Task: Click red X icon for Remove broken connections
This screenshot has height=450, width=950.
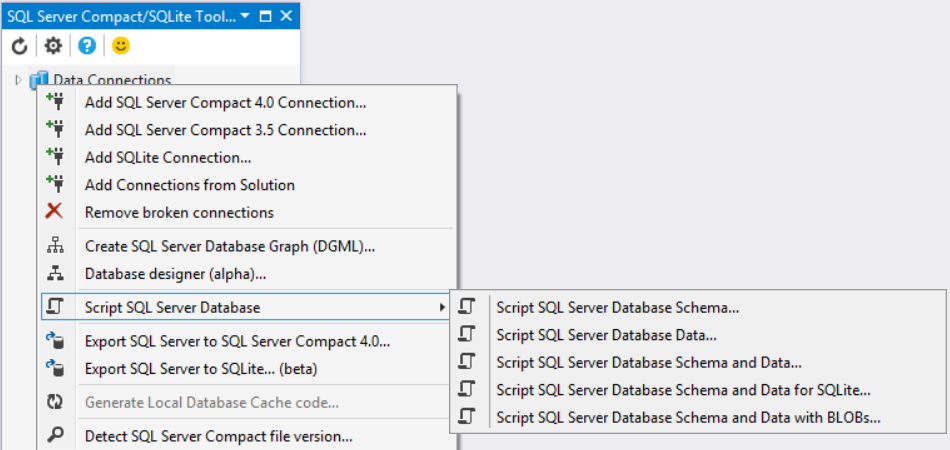Action: click(x=55, y=211)
